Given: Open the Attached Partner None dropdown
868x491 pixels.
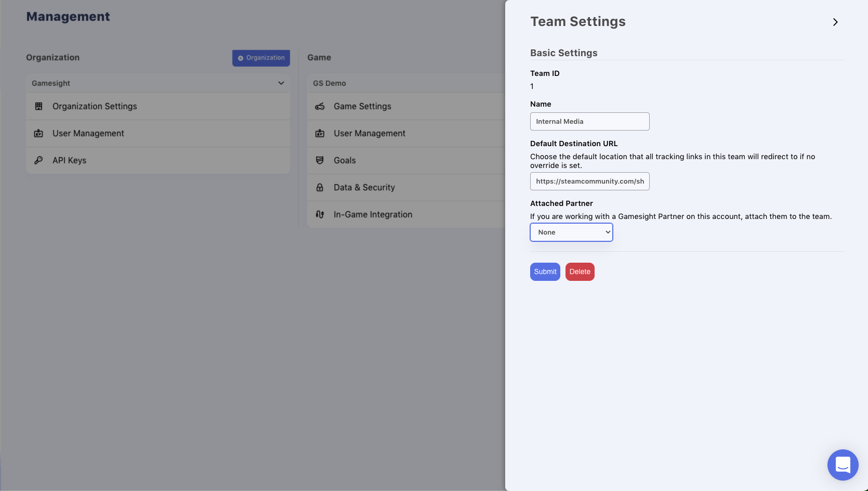Looking at the screenshot, I should pos(571,232).
